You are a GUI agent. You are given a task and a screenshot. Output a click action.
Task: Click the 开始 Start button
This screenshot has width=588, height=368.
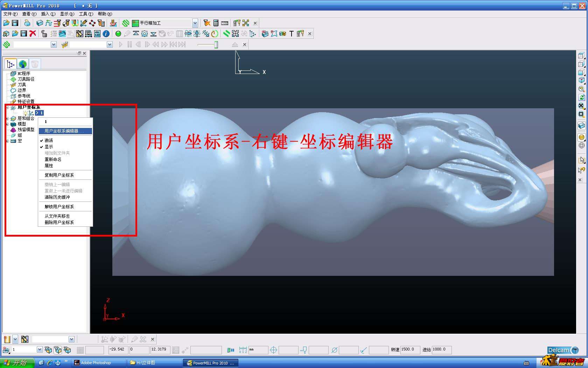click(x=17, y=363)
